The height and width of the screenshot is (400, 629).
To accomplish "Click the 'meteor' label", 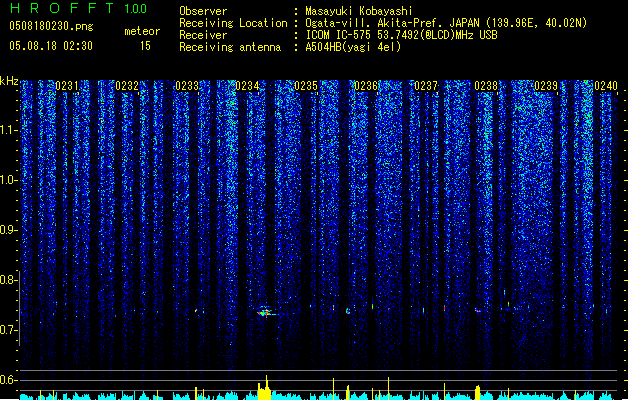I will click(142, 31).
